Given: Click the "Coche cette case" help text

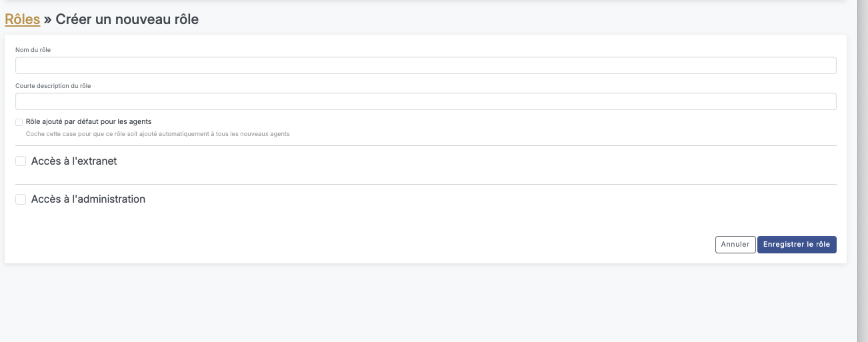Looking at the screenshot, I should coord(157,134).
